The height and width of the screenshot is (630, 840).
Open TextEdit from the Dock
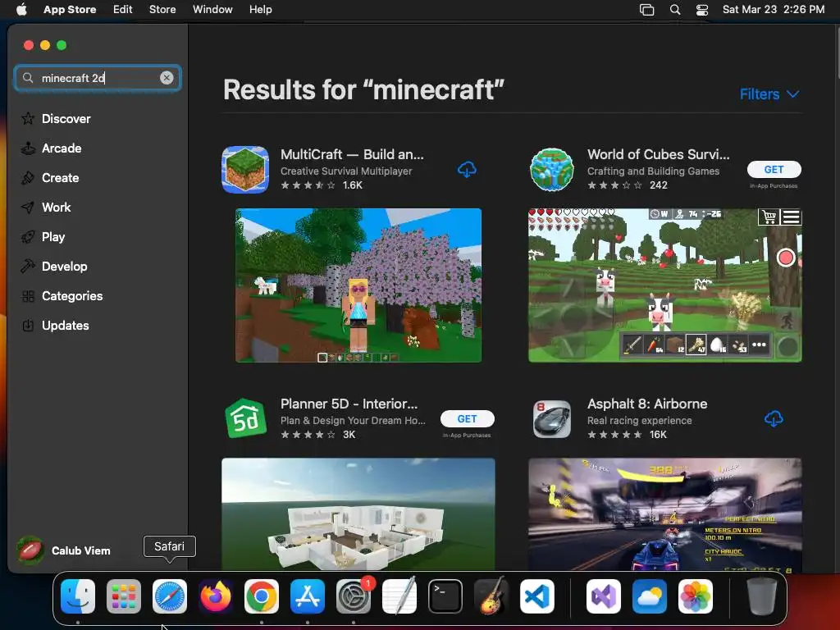tap(399, 596)
